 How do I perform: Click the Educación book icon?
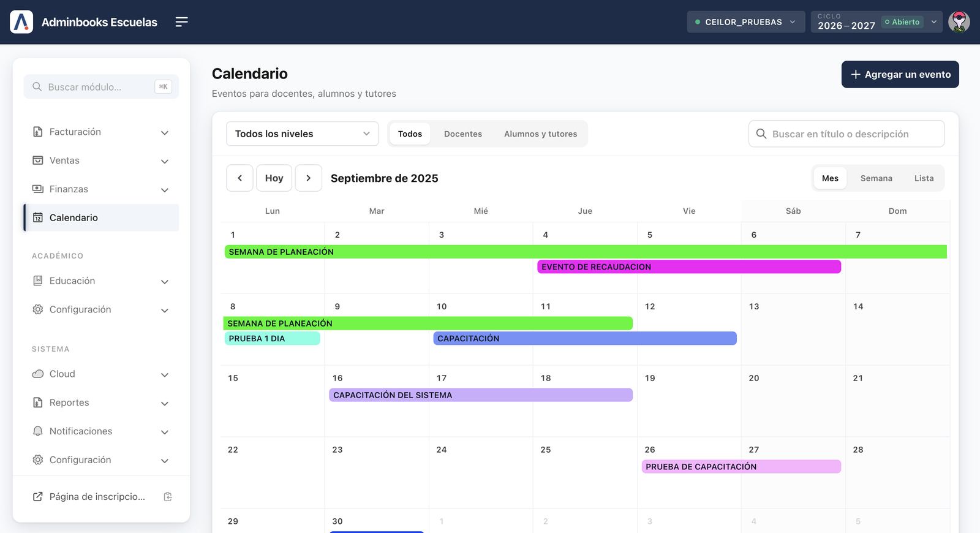pos(38,281)
